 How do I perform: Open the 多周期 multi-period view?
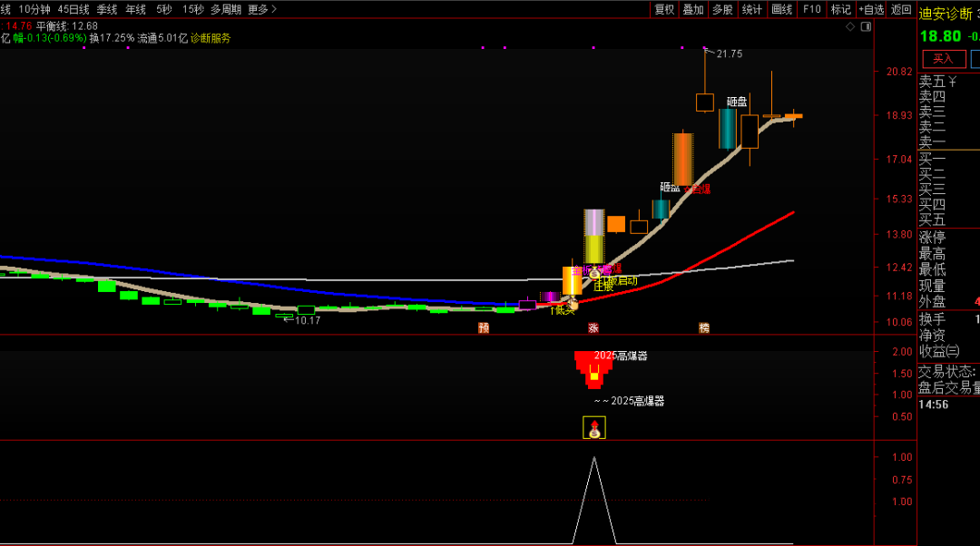pos(226,9)
